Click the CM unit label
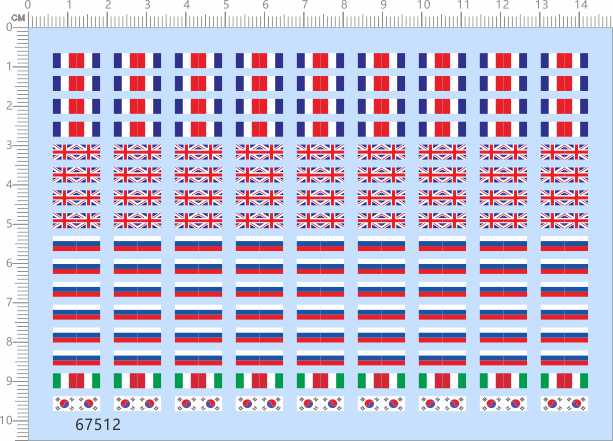The width and height of the screenshot is (613, 441). 18,18
